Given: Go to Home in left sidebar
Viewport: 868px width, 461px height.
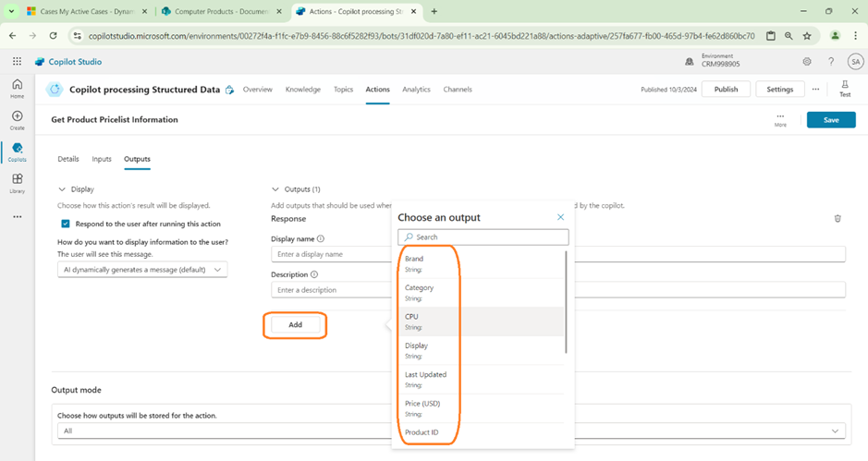Looking at the screenshot, I should click(17, 89).
